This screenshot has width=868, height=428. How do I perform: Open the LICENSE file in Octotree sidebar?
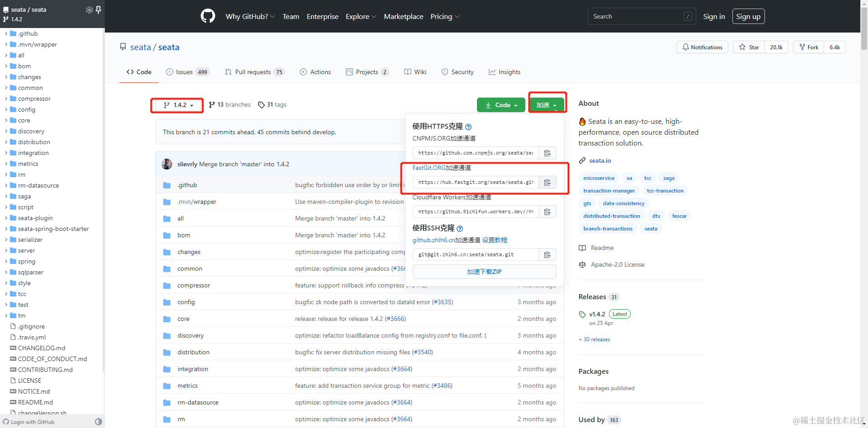(x=29, y=381)
